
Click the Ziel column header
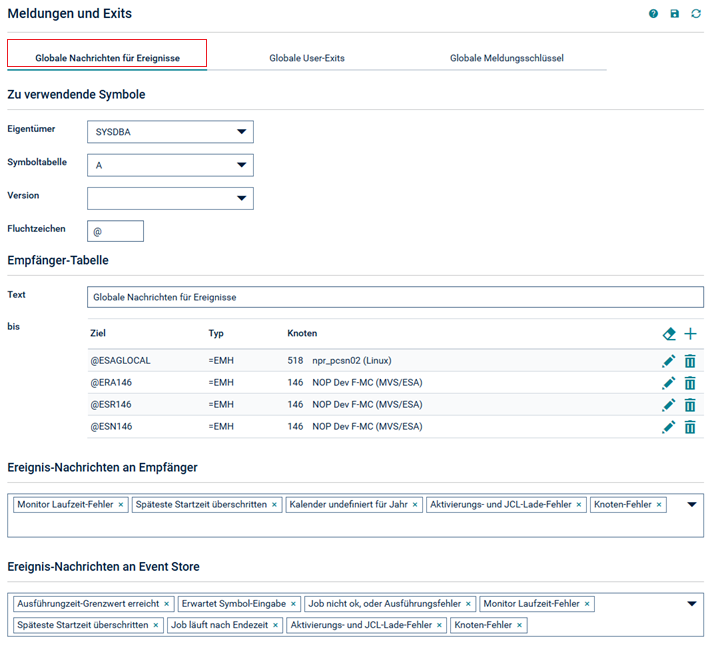coord(98,333)
